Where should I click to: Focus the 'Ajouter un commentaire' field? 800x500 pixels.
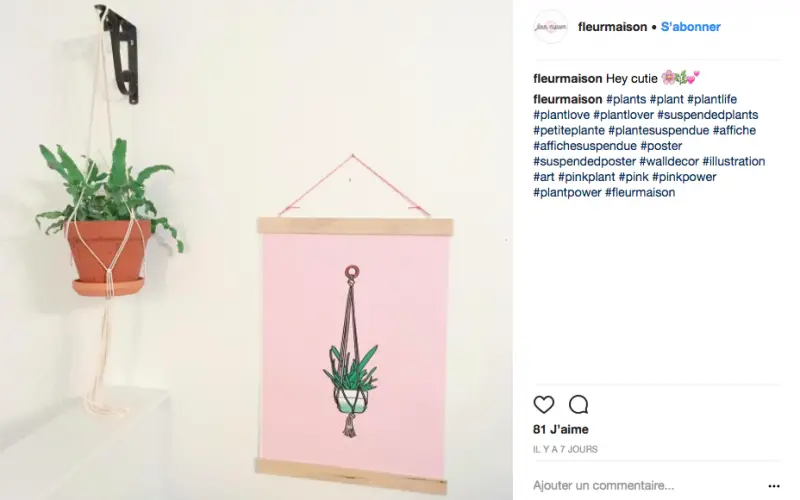pos(648,485)
